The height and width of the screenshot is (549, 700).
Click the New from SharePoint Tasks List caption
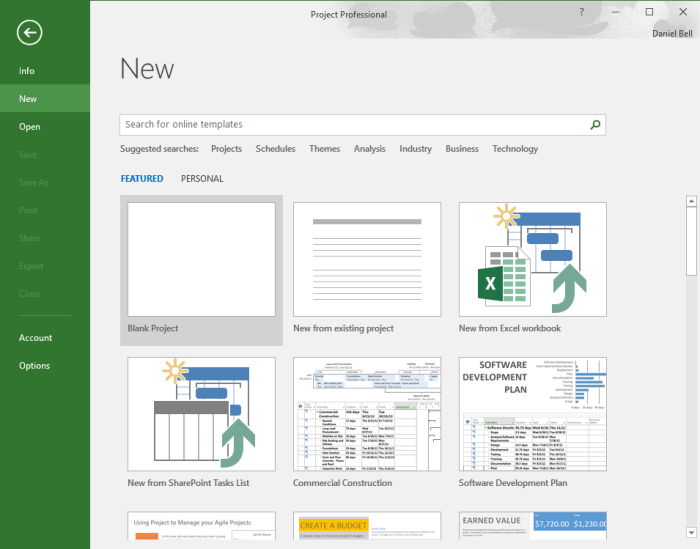(x=188, y=483)
